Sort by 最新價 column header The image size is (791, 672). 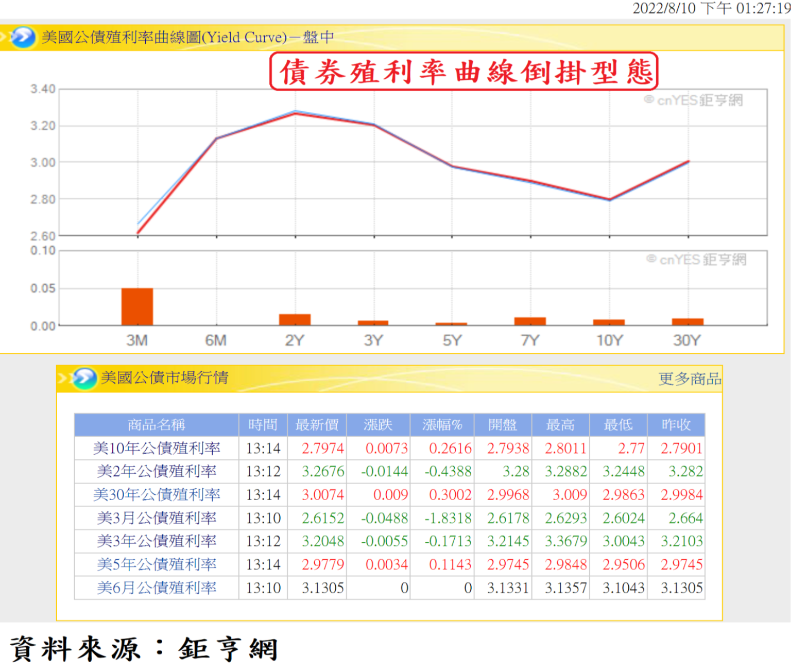317,425
